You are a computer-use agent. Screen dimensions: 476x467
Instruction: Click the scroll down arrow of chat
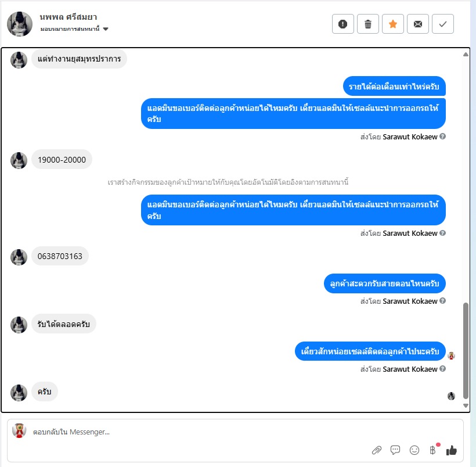point(466,405)
